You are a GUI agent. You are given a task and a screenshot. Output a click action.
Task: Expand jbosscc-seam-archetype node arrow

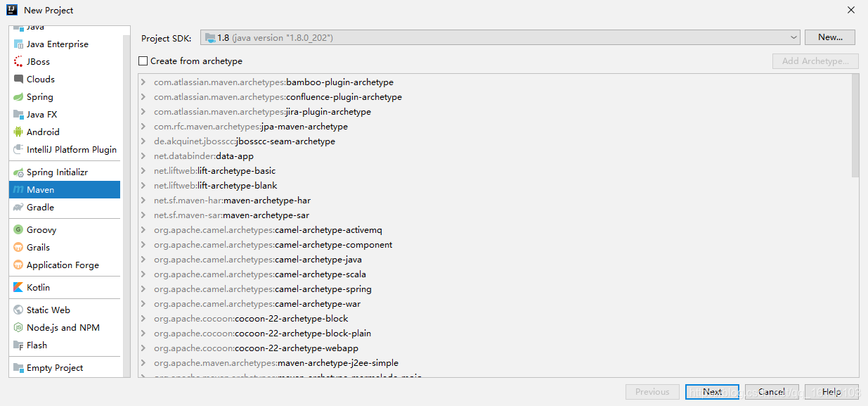point(143,141)
